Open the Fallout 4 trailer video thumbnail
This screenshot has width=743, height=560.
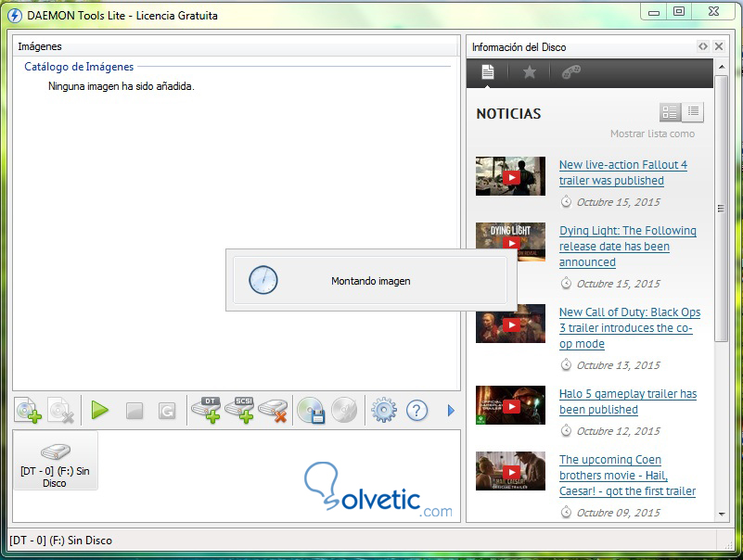pyautogui.click(x=510, y=176)
